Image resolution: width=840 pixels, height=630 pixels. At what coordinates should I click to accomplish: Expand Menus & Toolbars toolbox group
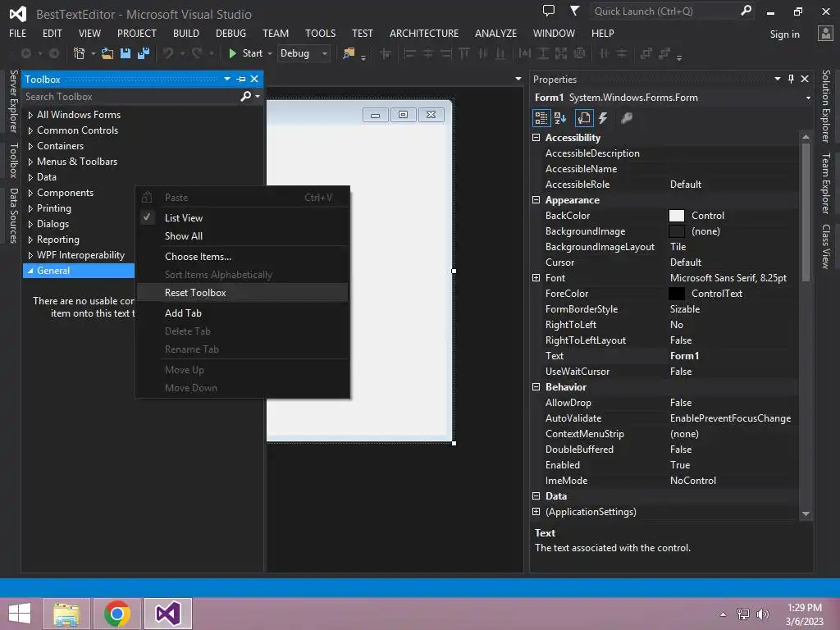click(x=30, y=162)
